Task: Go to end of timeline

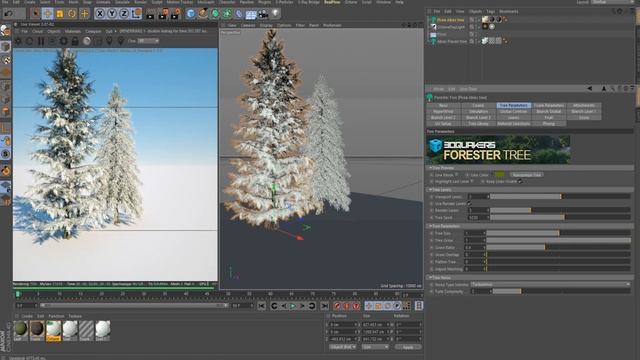Action: coord(324,306)
